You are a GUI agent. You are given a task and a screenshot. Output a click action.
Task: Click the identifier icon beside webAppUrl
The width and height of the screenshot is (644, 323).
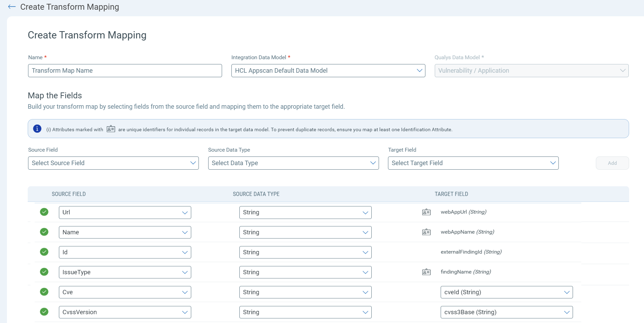click(426, 212)
